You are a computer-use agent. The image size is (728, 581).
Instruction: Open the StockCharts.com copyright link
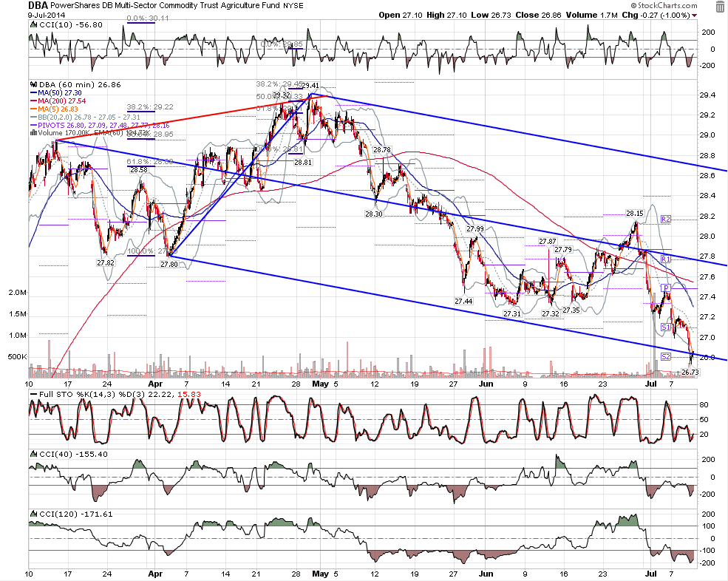[x=664, y=6]
